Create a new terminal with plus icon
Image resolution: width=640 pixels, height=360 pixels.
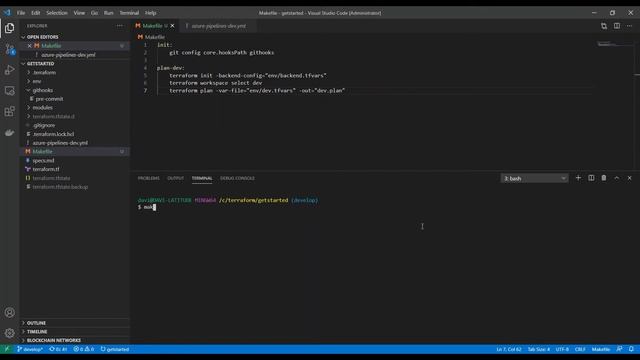click(x=578, y=178)
